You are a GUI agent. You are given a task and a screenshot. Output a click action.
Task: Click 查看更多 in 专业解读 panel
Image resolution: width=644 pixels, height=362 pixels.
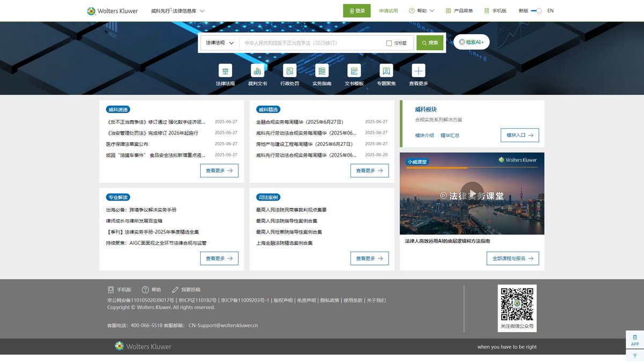219,258
